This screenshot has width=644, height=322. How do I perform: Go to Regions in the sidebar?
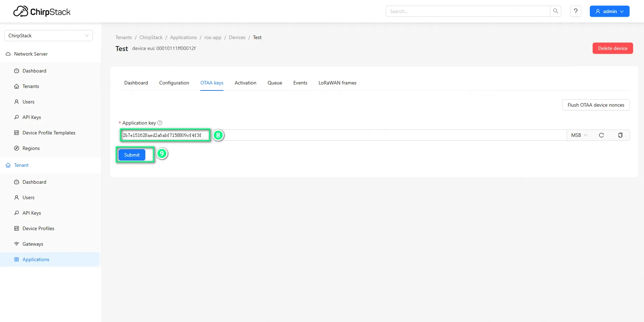click(31, 148)
